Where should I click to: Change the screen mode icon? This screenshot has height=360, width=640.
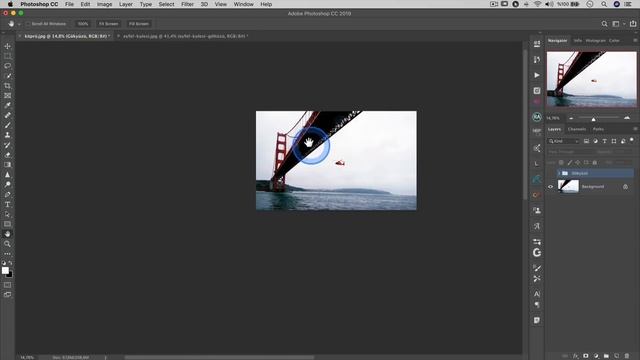click(7, 295)
